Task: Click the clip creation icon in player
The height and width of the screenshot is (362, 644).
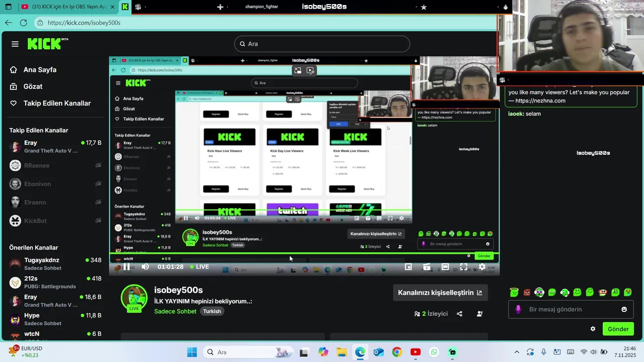Action: pos(427,267)
